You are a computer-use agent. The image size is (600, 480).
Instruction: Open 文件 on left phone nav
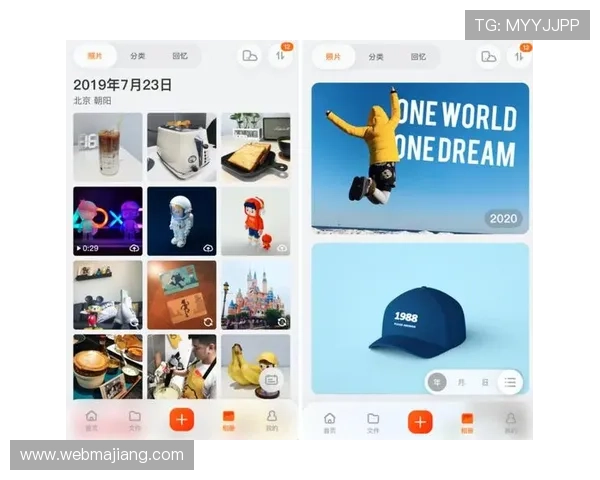point(135,420)
